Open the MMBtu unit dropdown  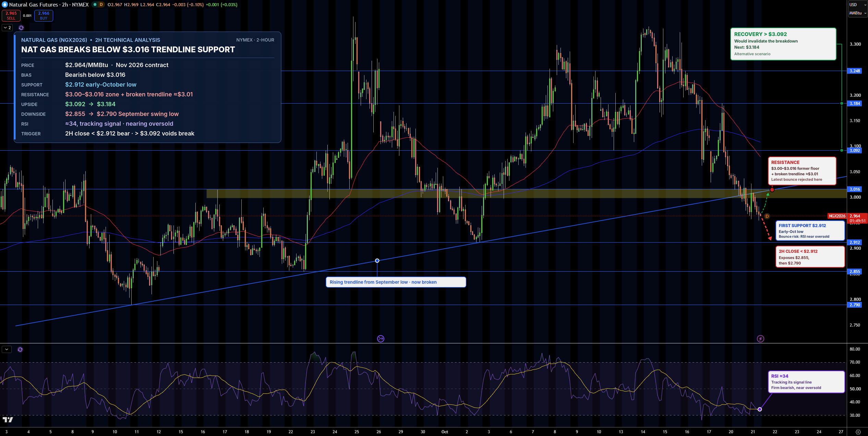click(858, 13)
